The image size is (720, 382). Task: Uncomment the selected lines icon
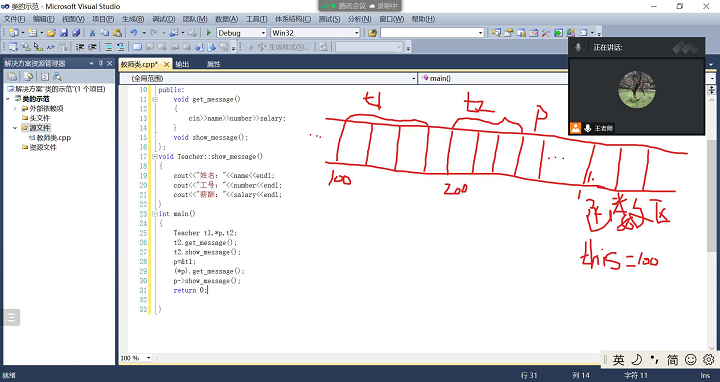(120, 47)
